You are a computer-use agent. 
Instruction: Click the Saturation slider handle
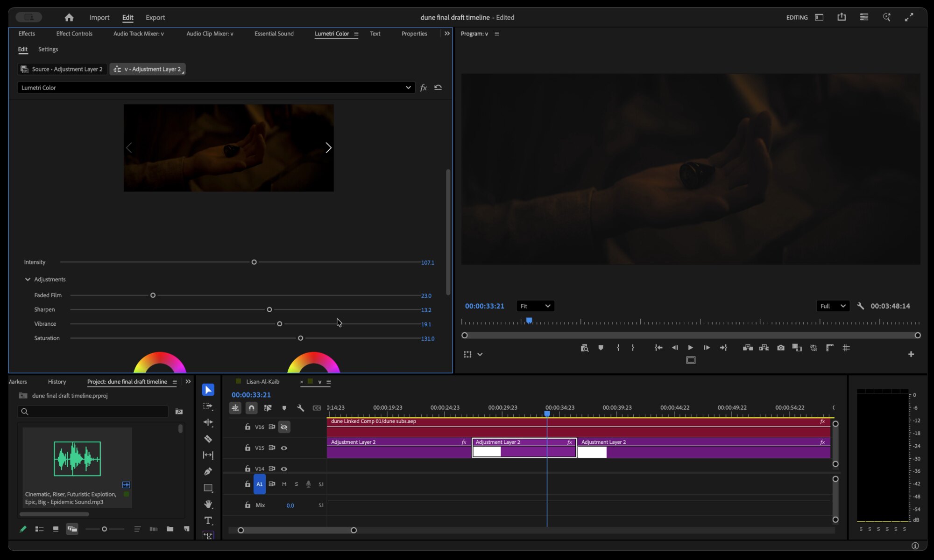301,338
